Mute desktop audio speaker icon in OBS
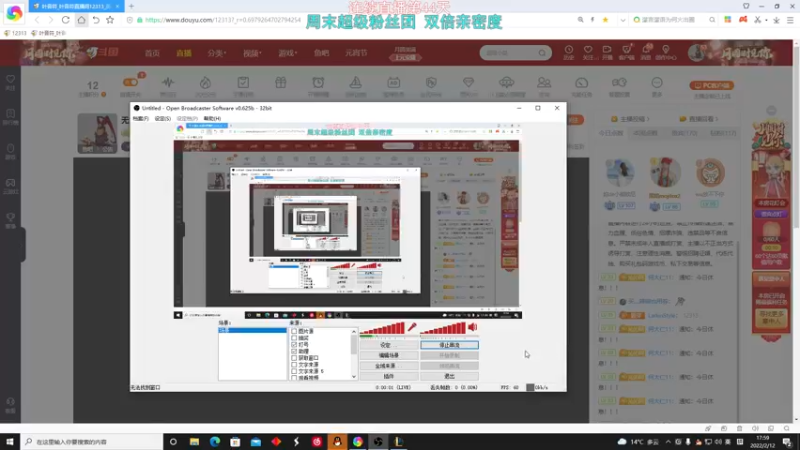 [472, 327]
